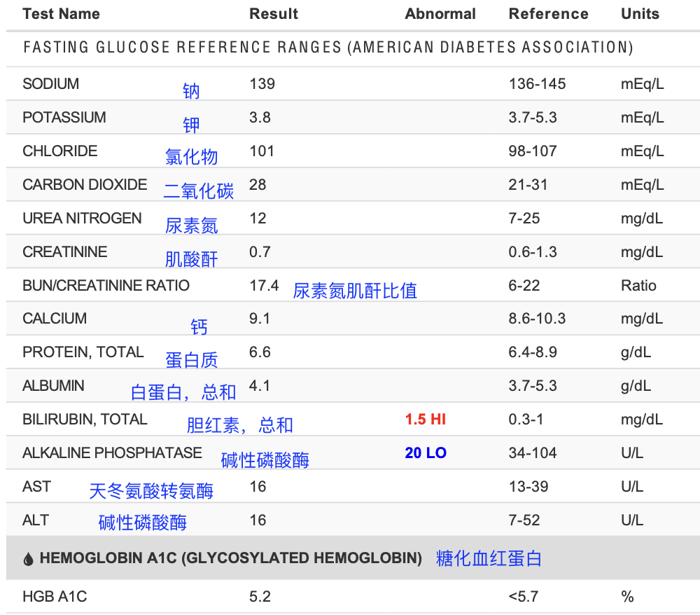Click the Fasting Glucose Reference Ranges heading
This screenshot has width=700, height=615.
click(x=328, y=48)
